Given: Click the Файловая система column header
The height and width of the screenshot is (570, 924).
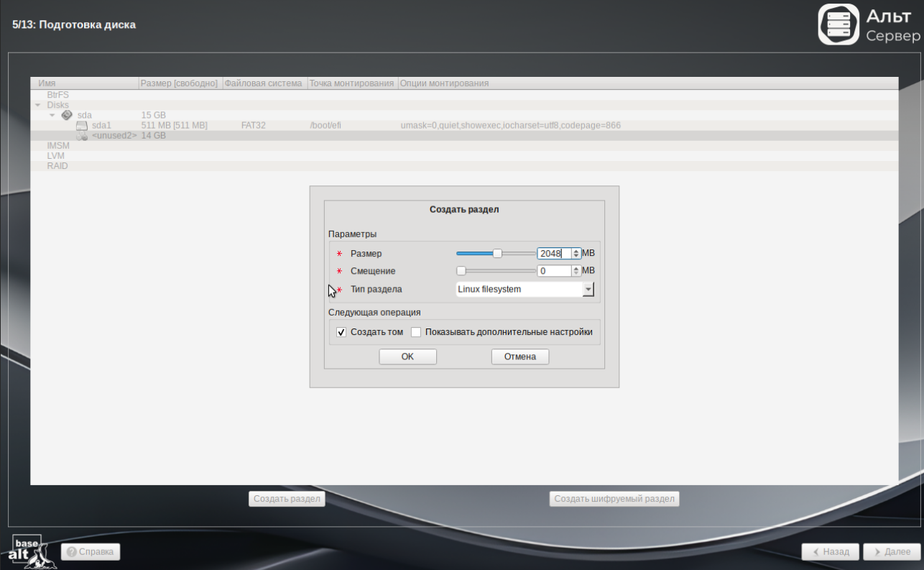Looking at the screenshot, I should 264,83.
